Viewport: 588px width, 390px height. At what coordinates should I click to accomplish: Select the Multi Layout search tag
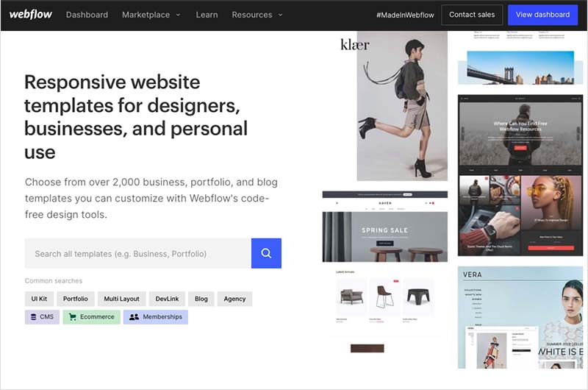pyautogui.click(x=121, y=299)
